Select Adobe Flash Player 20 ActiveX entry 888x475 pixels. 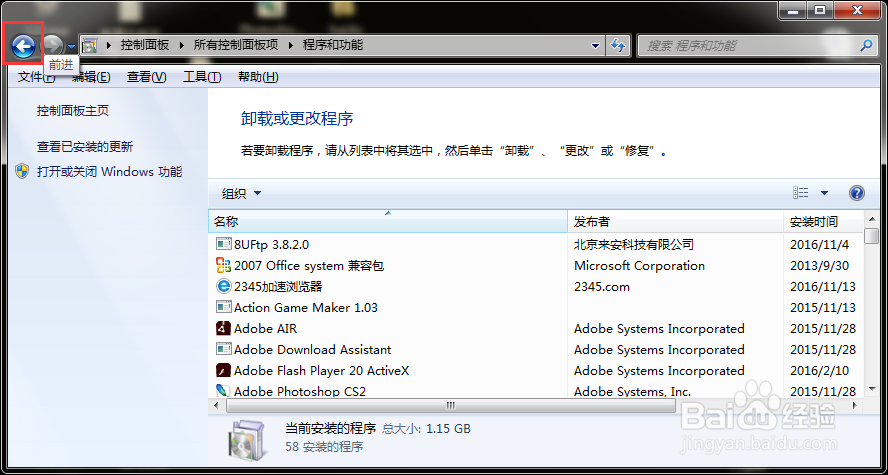322,371
